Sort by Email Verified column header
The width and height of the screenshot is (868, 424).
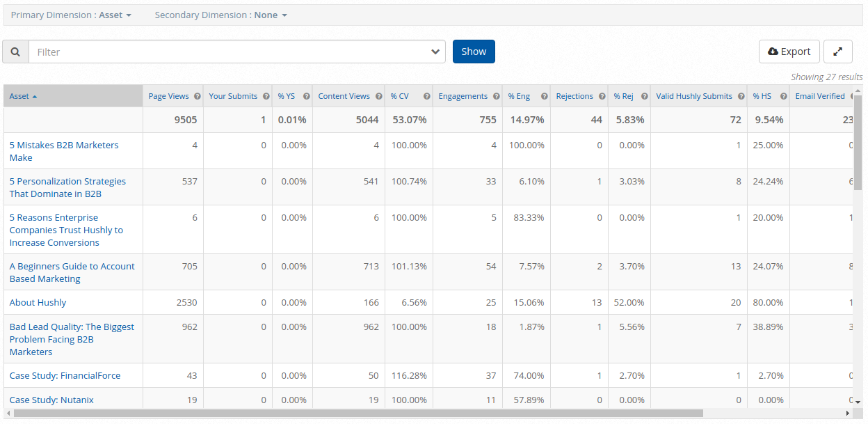(x=820, y=96)
